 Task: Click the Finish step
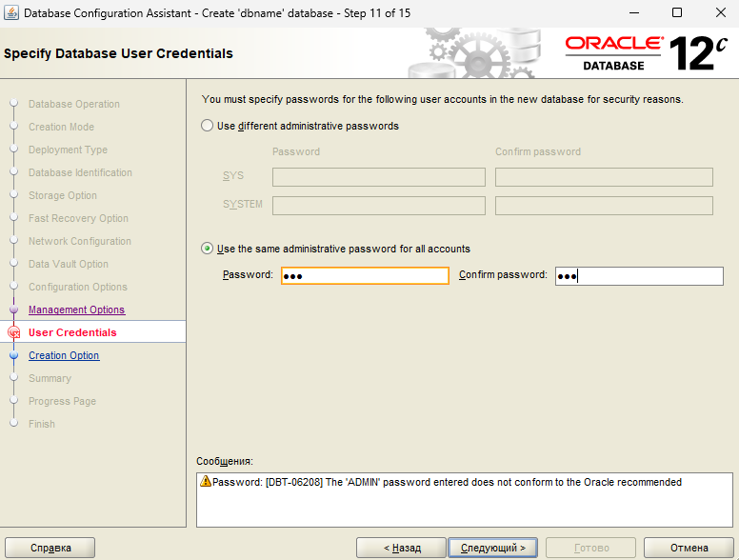[x=42, y=424]
